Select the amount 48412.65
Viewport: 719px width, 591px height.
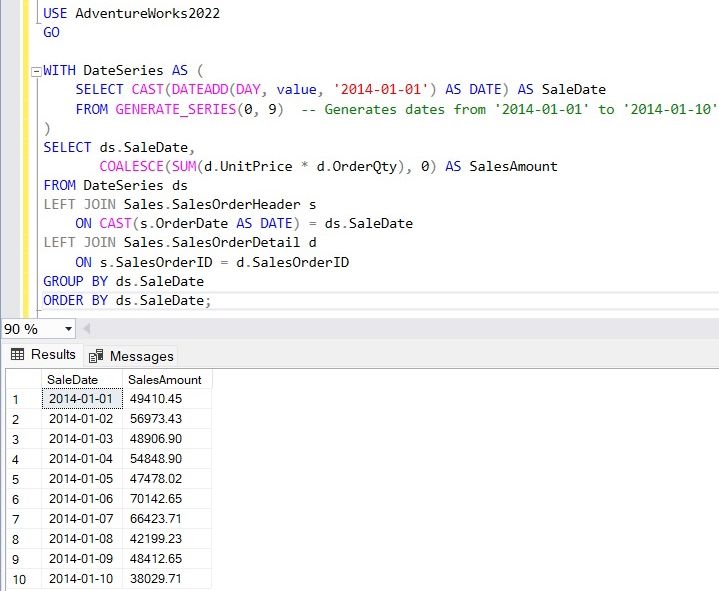[167, 558]
